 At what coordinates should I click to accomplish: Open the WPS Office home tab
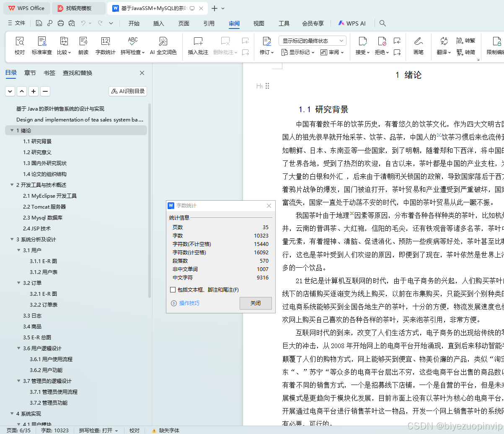click(x=27, y=8)
